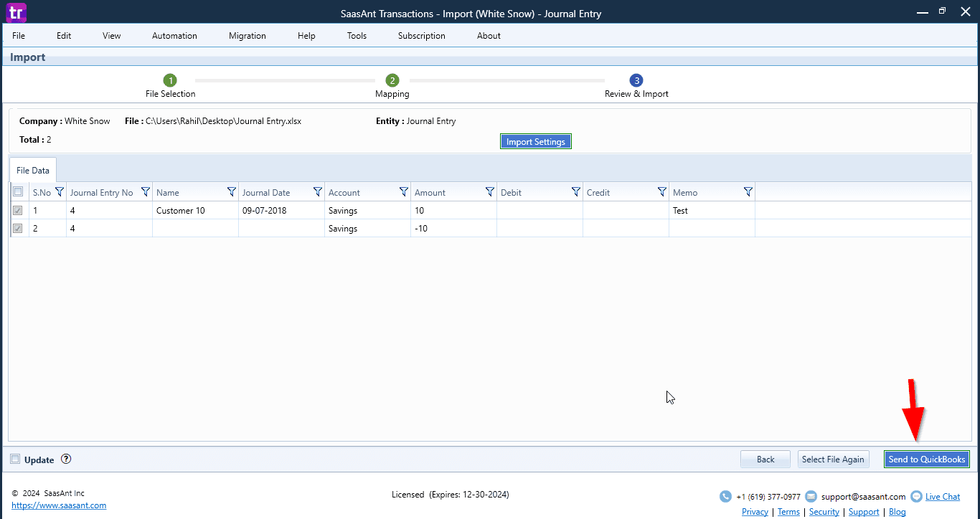Click the support@saasant.com email address
Screen dimensions: 980x519
point(864,496)
